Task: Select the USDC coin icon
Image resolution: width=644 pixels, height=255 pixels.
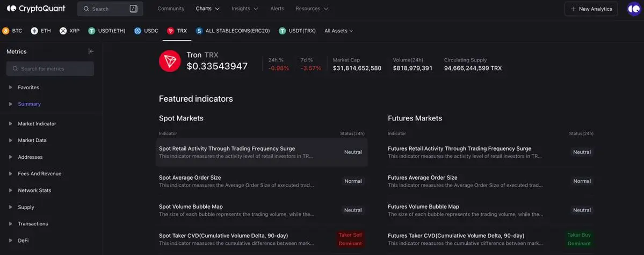Action: pos(138,31)
